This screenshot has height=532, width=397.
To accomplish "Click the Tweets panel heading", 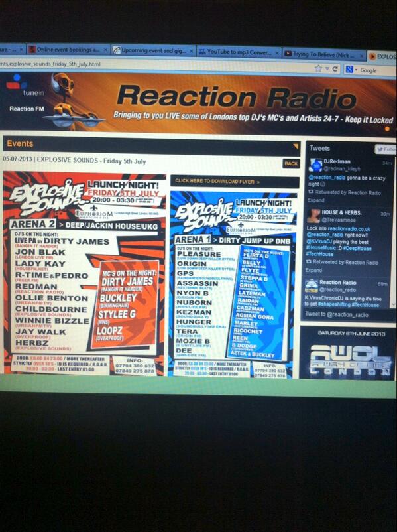I will (x=319, y=148).
